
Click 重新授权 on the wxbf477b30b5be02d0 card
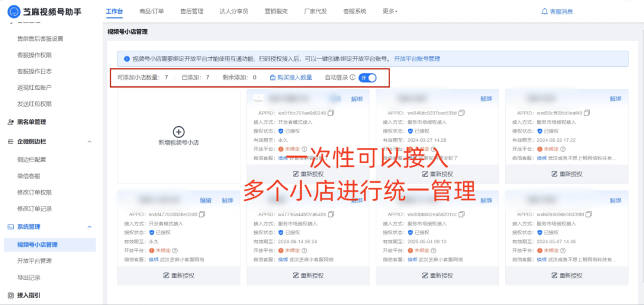point(178,275)
